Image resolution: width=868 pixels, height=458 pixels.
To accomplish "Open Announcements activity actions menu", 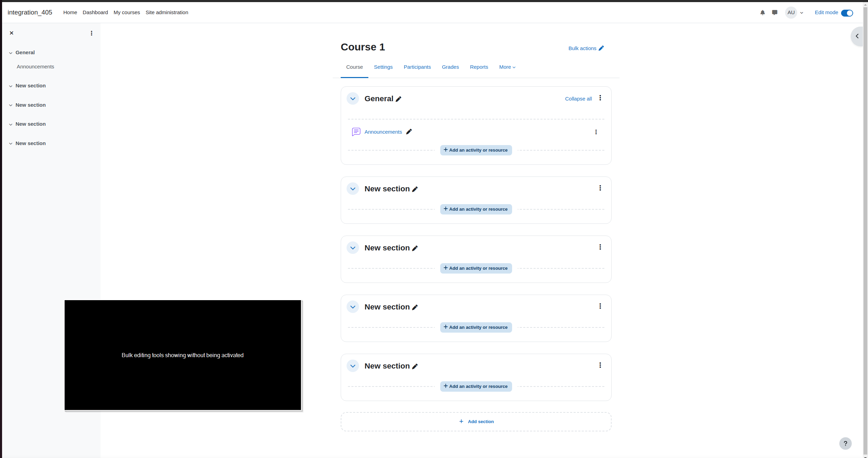I will [596, 132].
